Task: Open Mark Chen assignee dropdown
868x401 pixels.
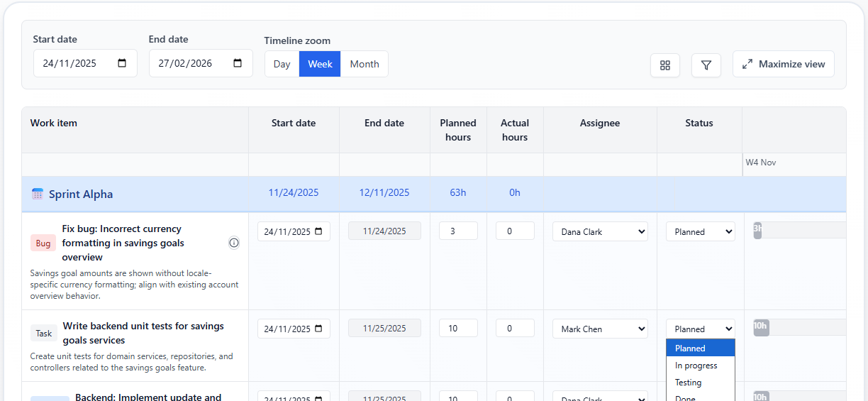Action: pos(600,329)
